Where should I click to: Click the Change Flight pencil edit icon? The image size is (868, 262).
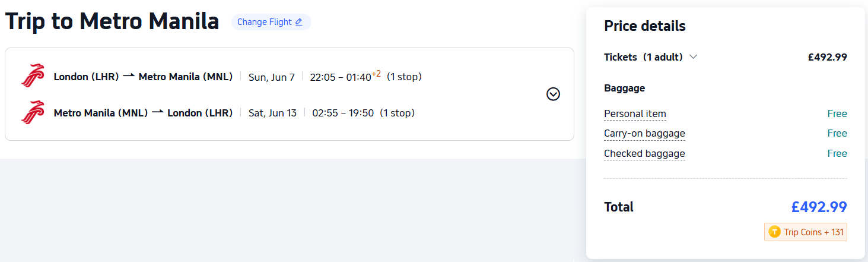298,22
